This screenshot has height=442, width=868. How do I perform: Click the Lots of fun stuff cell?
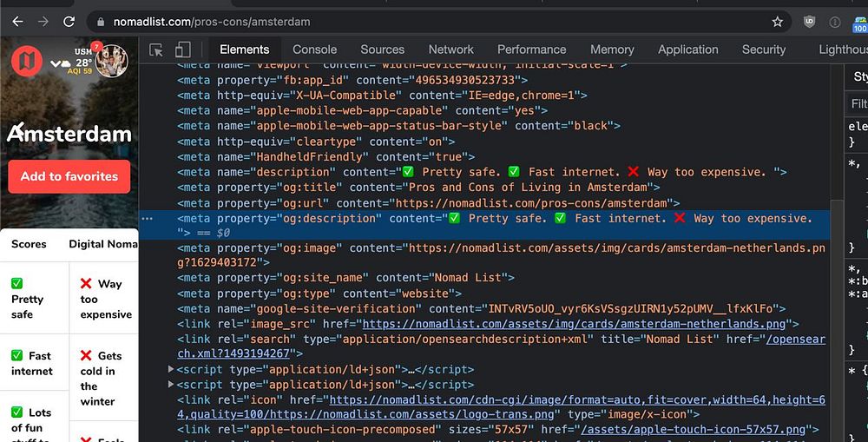tap(35, 417)
